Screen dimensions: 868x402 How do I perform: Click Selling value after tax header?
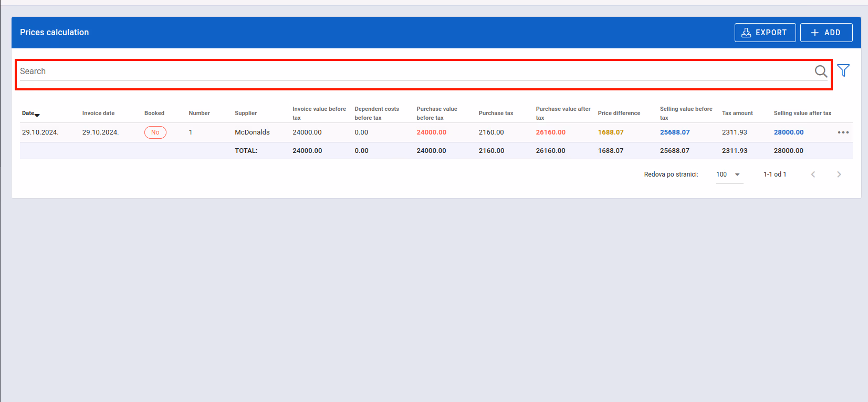coord(802,114)
